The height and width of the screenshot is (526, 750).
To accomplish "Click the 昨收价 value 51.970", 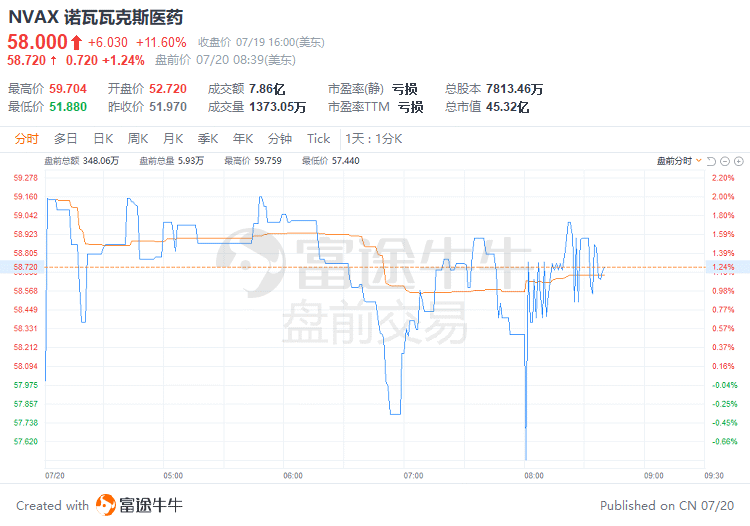I will (x=168, y=107).
